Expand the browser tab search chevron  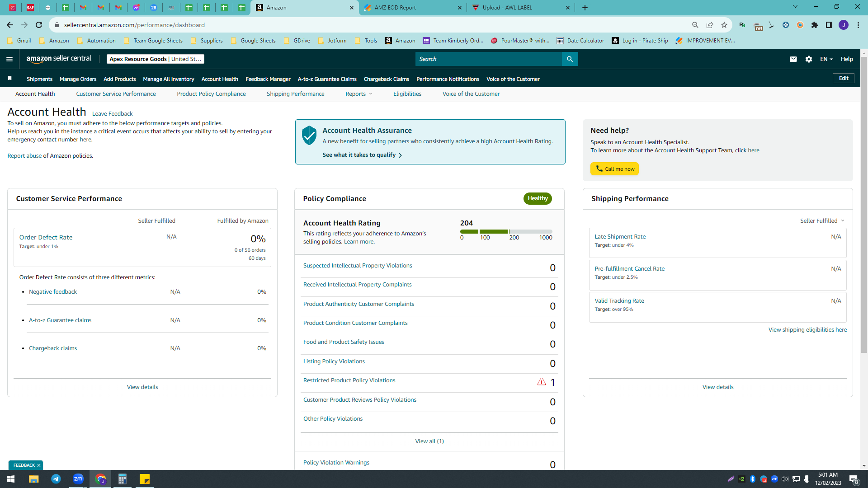[x=795, y=7]
